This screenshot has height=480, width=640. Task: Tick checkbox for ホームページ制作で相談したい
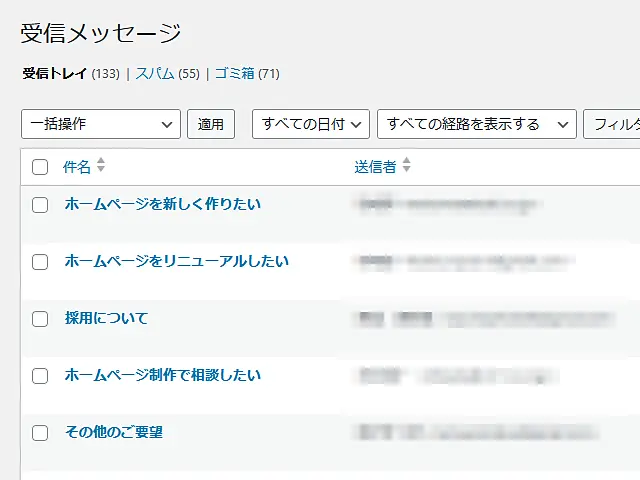(40, 376)
